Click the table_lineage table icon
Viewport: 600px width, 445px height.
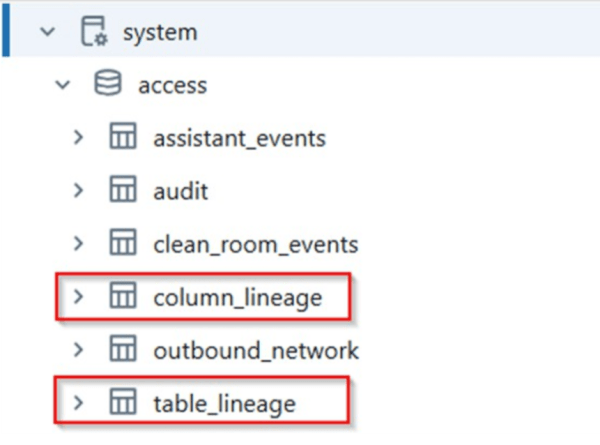coord(122,403)
